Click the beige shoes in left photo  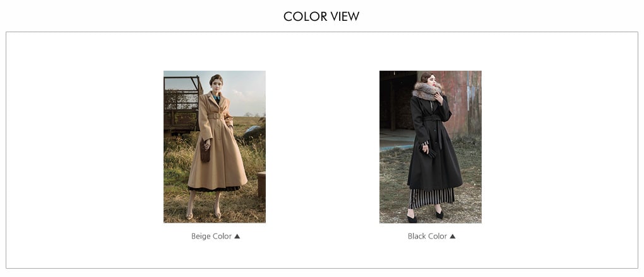(203, 215)
